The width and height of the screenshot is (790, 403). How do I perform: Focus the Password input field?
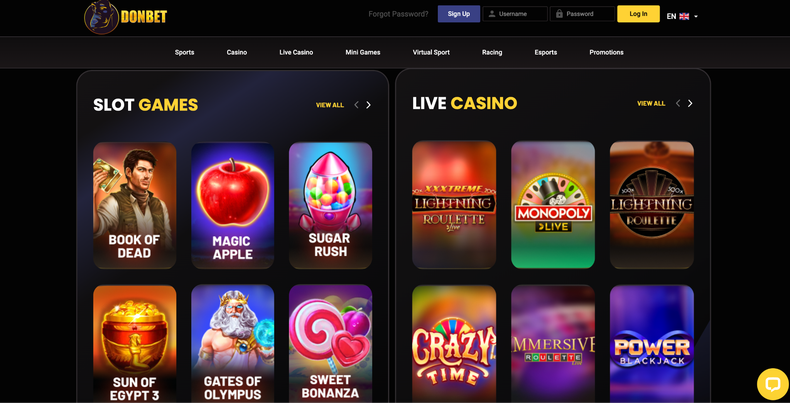582,14
